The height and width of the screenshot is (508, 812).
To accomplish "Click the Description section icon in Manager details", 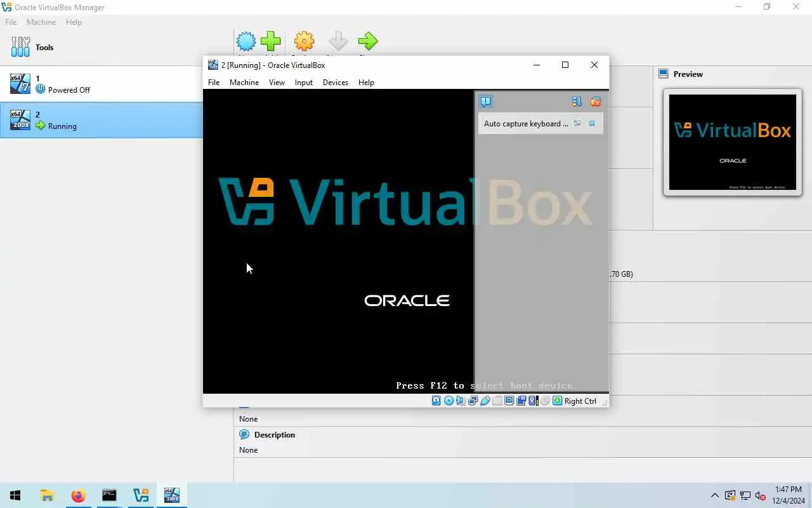I will (x=244, y=435).
